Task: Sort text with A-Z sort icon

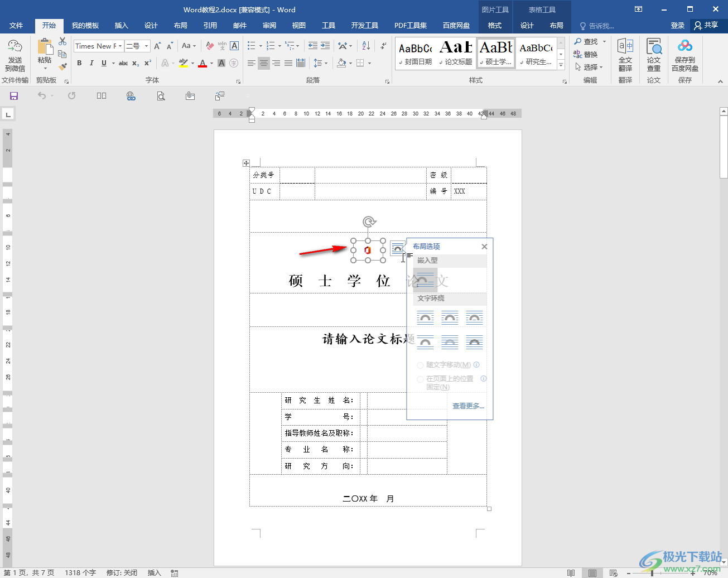Action: [366, 46]
